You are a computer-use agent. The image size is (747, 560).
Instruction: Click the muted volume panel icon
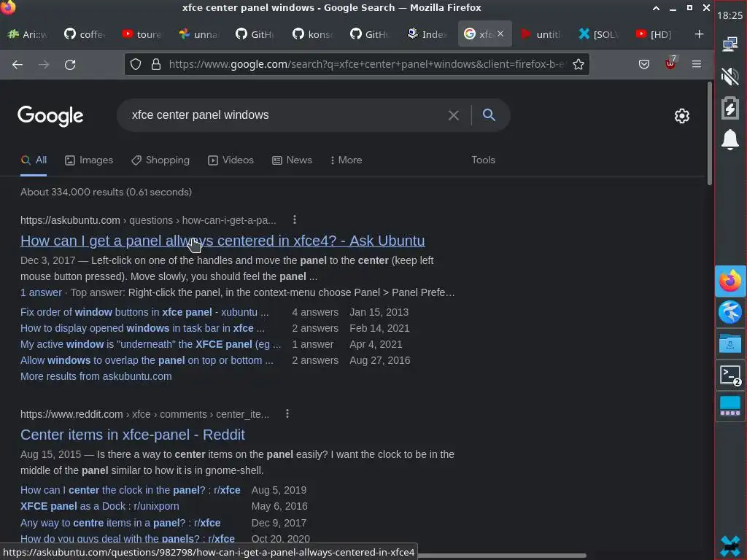pyautogui.click(x=729, y=76)
